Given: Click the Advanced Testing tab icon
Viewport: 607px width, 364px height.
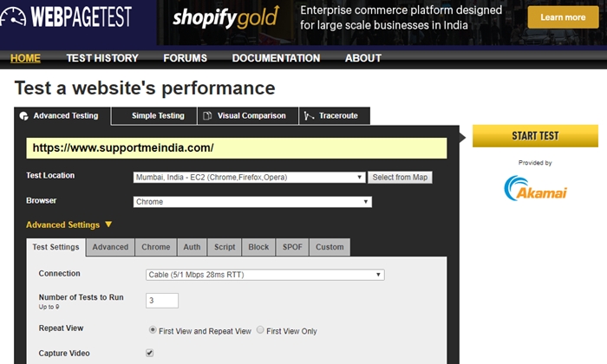Looking at the screenshot, I should click(23, 116).
